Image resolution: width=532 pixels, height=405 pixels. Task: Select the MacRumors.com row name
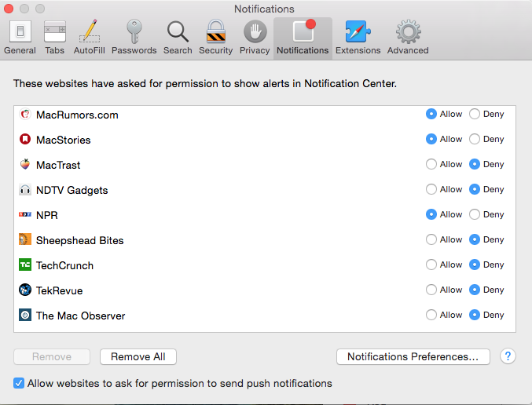[77, 115]
